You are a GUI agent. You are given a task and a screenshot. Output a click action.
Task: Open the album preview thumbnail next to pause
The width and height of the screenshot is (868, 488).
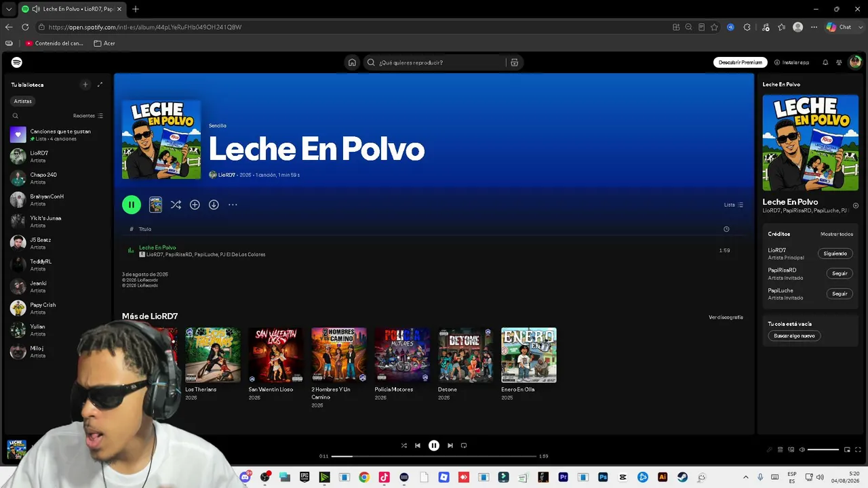(155, 205)
